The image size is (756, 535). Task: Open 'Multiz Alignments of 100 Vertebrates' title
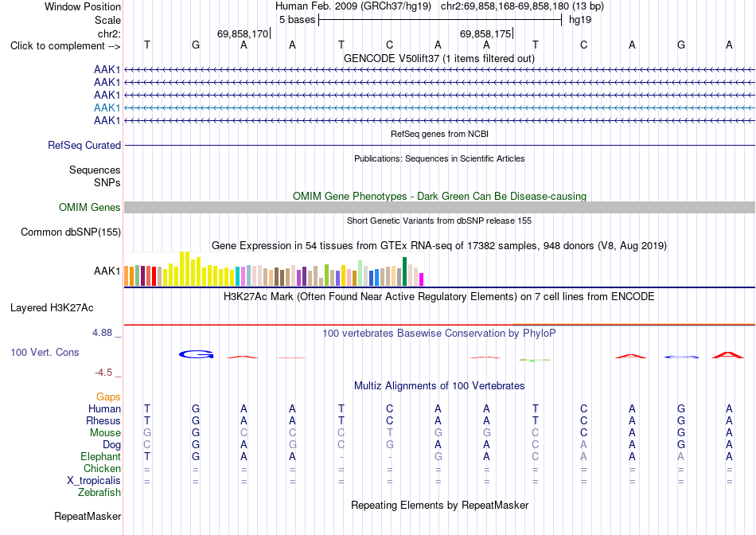439,386
